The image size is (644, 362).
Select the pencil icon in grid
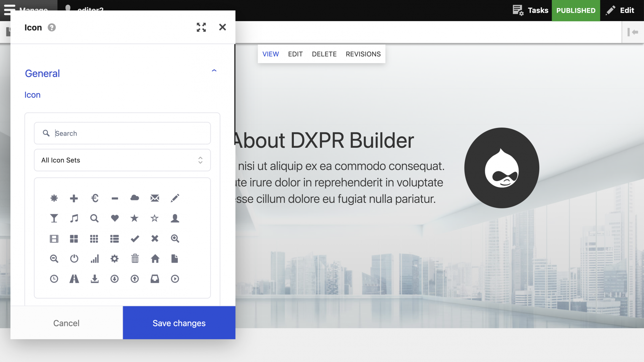tap(175, 198)
